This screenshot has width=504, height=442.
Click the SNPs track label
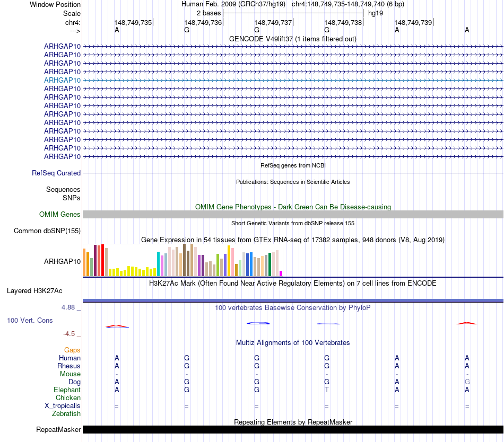(x=72, y=198)
